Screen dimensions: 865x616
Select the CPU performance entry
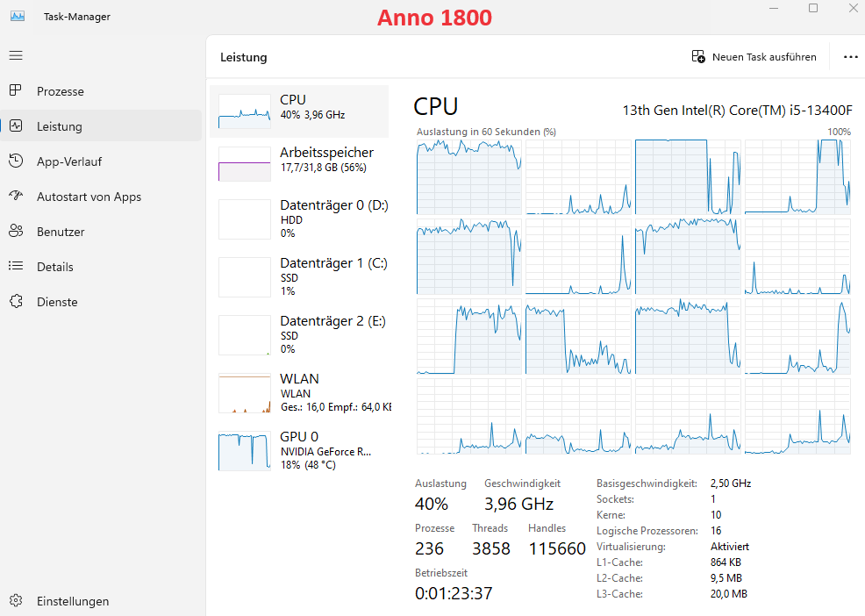tap(299, 111)
